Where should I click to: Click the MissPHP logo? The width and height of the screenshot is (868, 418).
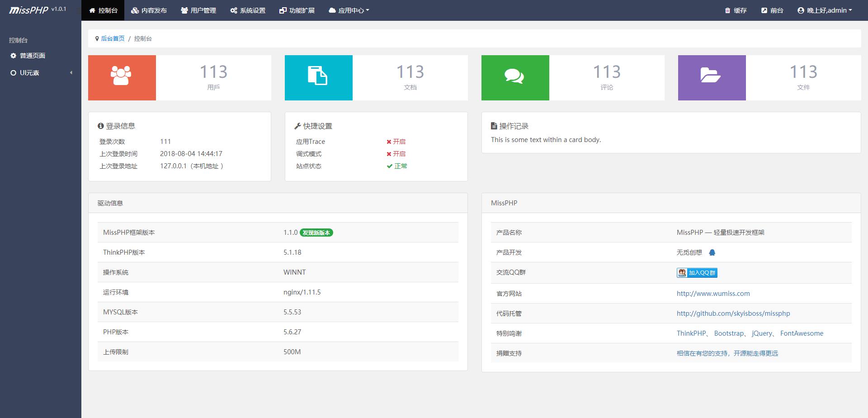point(29,10)
